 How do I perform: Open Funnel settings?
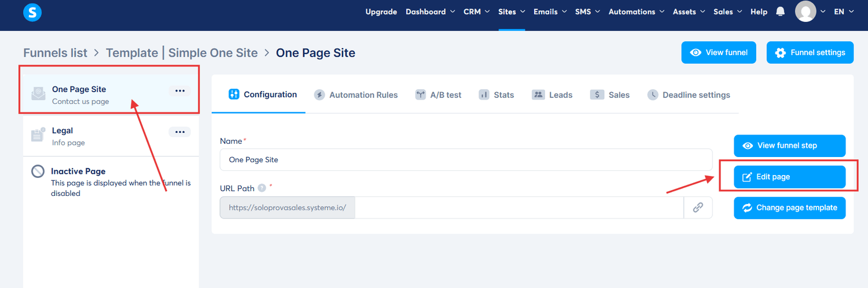click(810, 53)
